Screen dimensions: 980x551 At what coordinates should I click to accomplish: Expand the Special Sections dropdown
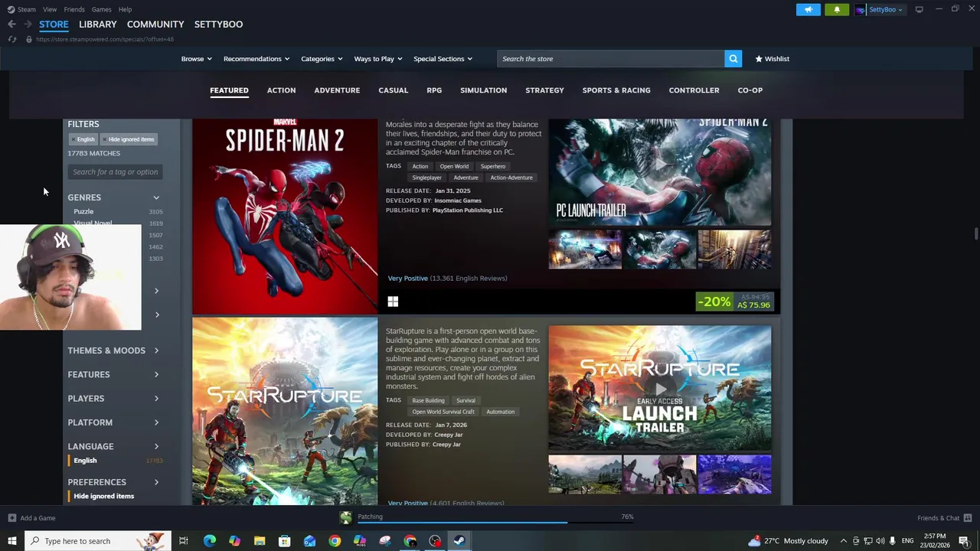443,59
